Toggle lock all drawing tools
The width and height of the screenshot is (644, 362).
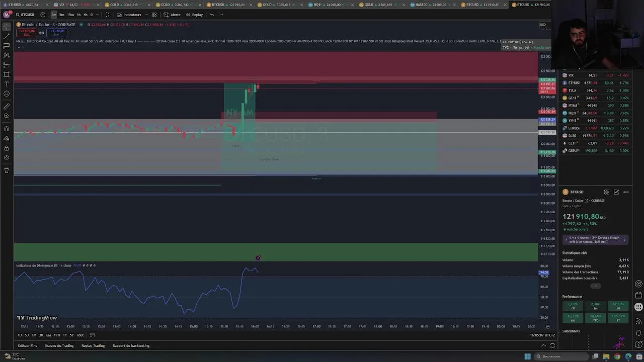(x=7, y=148)
